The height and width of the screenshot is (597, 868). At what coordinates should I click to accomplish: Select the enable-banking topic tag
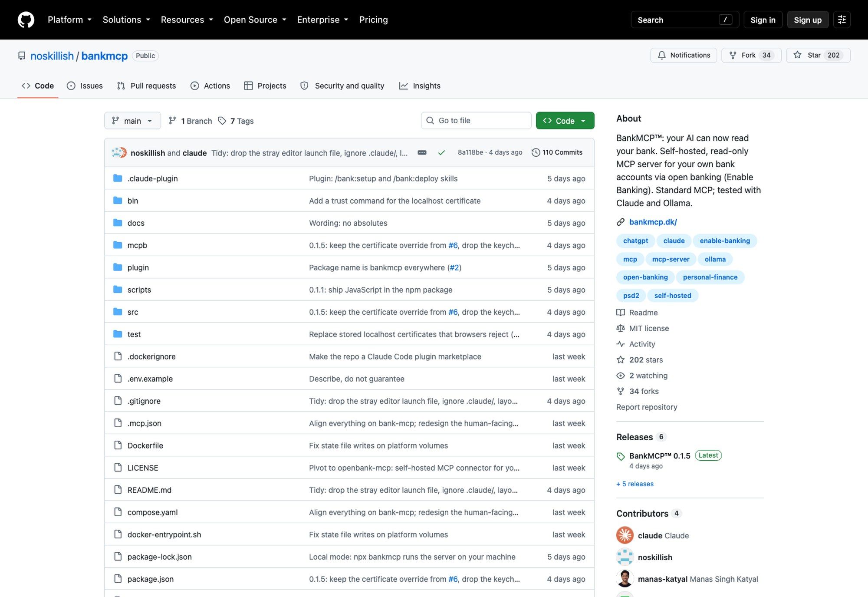[x=725, y=241]
